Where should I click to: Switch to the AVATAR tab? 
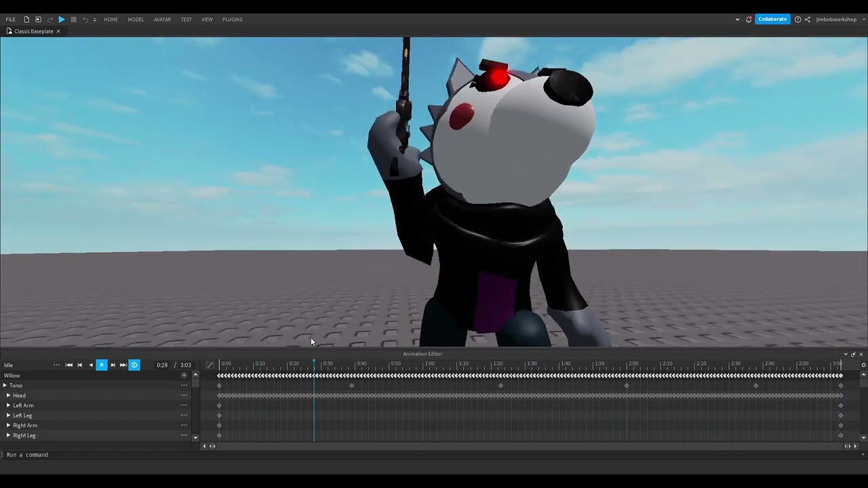point(162,20)
